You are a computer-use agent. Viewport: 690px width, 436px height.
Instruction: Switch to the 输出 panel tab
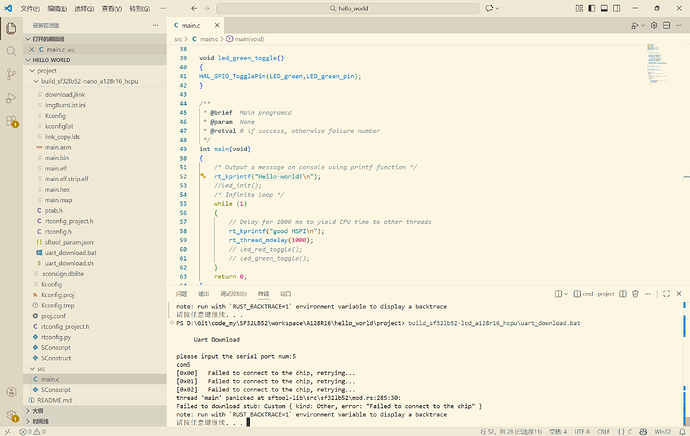click(204, 294)
